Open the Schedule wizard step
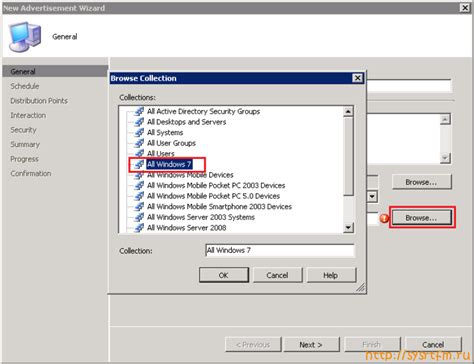474x364 pixels. [25, 86]
